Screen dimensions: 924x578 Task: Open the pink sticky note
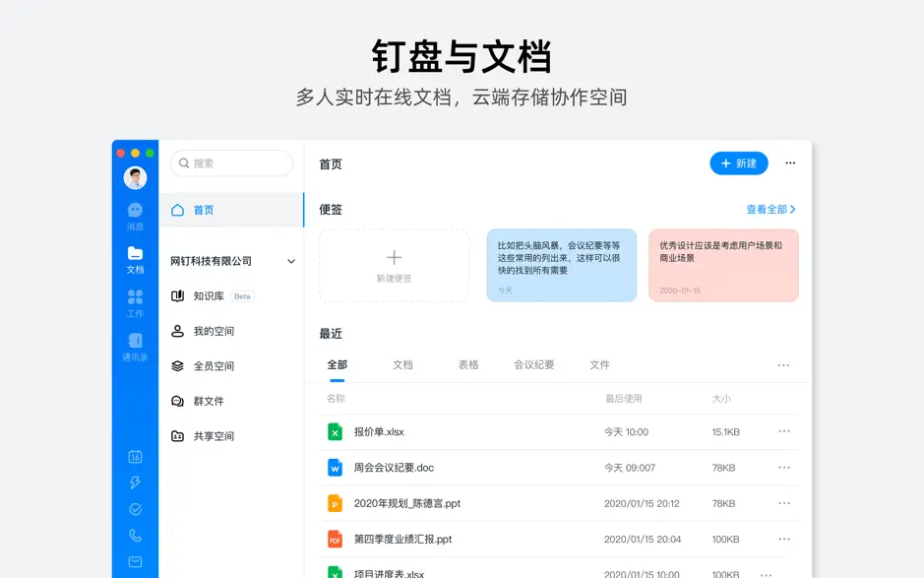[x=723, y=265]
